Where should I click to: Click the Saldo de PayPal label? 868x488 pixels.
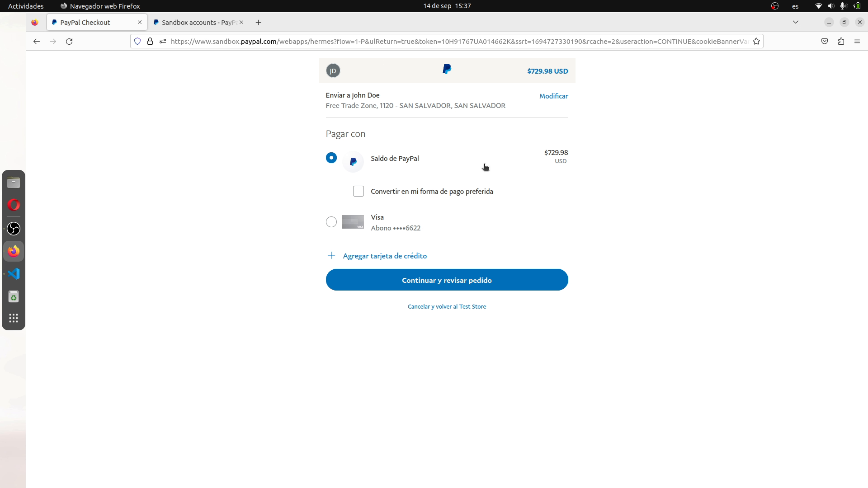[x=395, y=158]
